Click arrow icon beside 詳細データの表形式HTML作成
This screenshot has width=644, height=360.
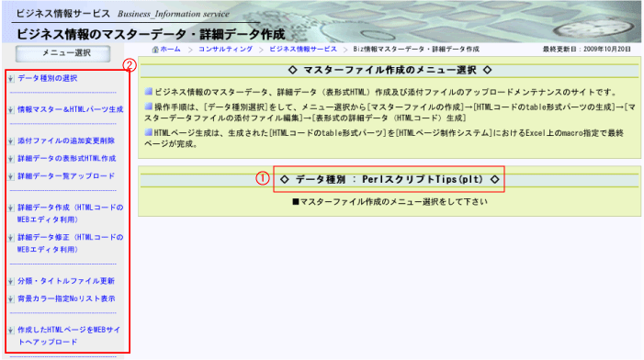(11, 159)
